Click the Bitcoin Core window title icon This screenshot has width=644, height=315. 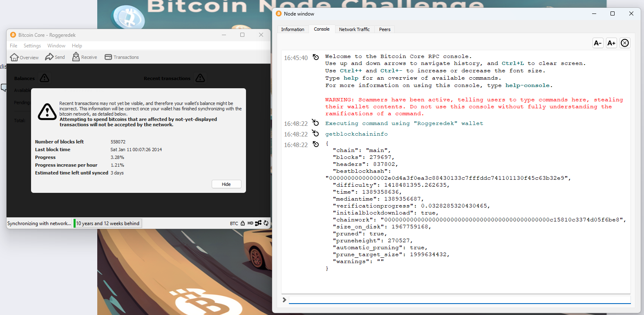pos(13,35)
